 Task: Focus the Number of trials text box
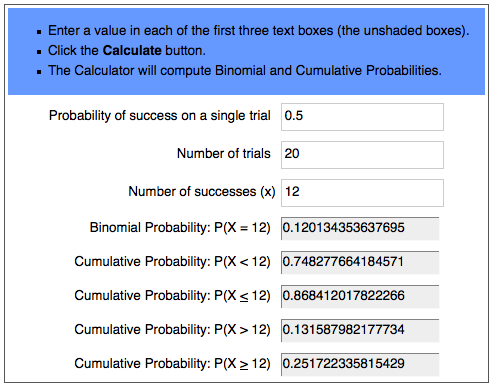pyautogui.click(x=362, y=155)
